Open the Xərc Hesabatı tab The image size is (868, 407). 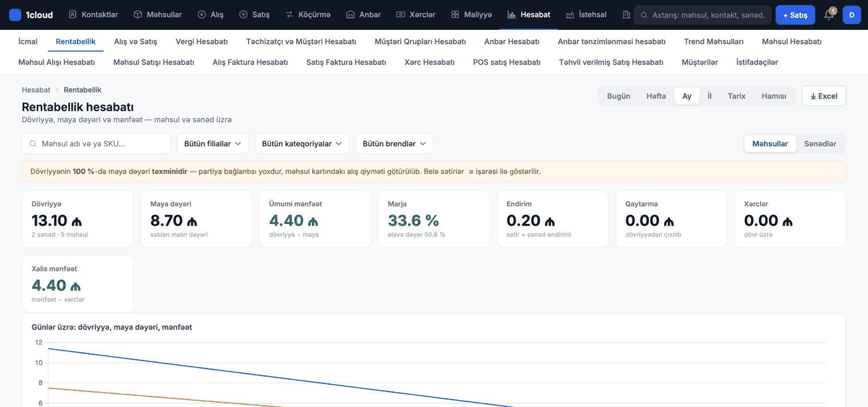coord(430,62)
